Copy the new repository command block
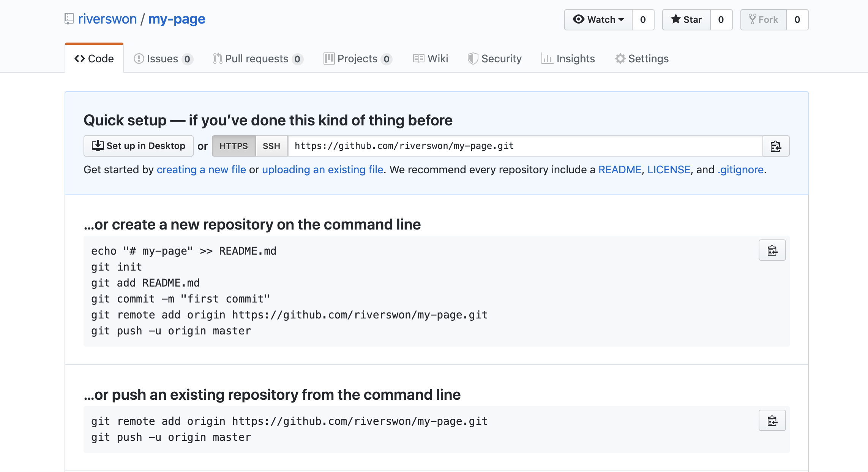Viewport: 868px width, 472px height. coord(772,250)
